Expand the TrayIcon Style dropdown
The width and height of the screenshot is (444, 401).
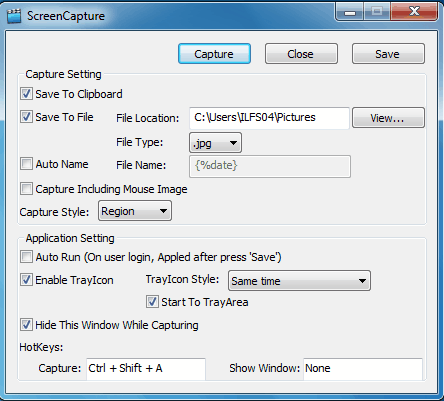[299, 281]
